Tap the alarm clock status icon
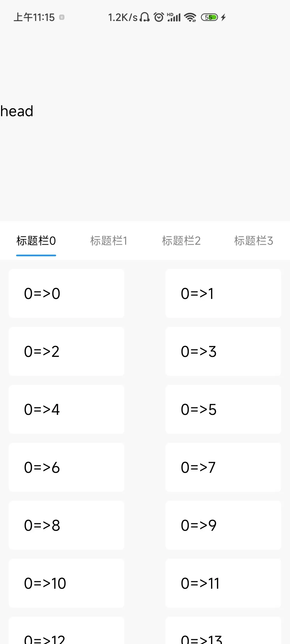Image resolution: width=290 pixels, height=644 pixels. point(159,17)
